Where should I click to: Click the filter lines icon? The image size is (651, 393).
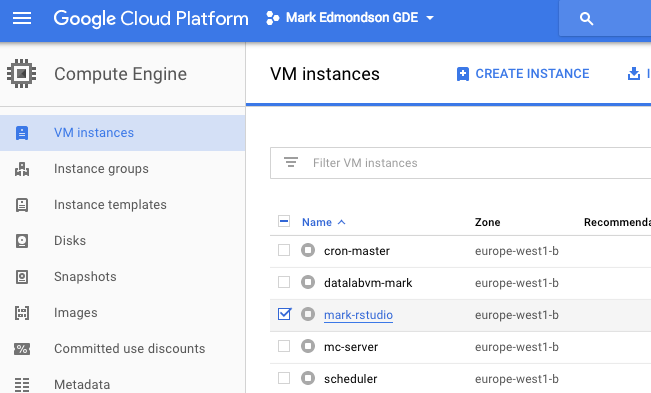(291, 162)
